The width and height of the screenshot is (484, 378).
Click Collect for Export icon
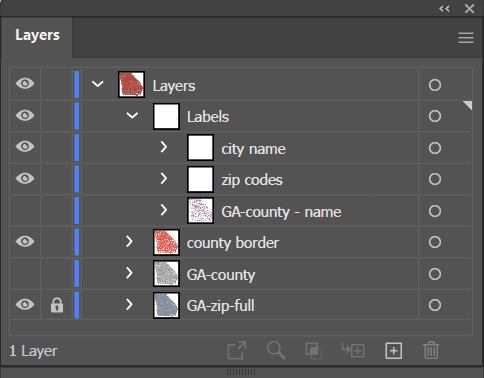point(237,350)
